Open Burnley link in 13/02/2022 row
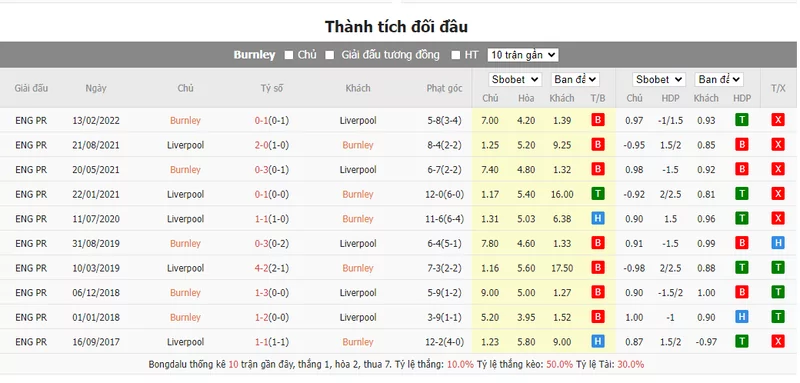The image size is (800, 383). [185, 121]
